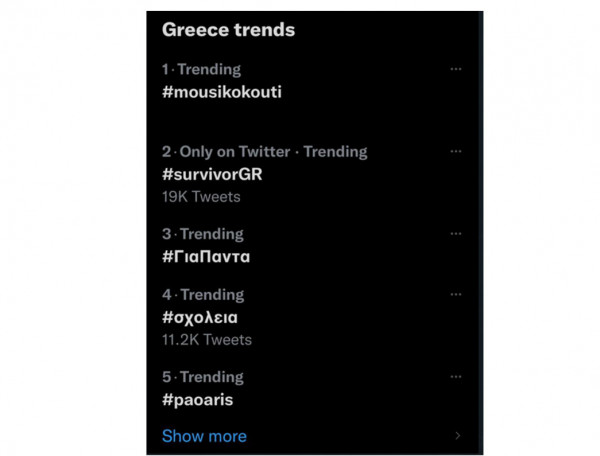The width and height of the screenshot is (600, 456).
Task: Open more options for #mousikokouti trend
Action: tap(456, 69)
